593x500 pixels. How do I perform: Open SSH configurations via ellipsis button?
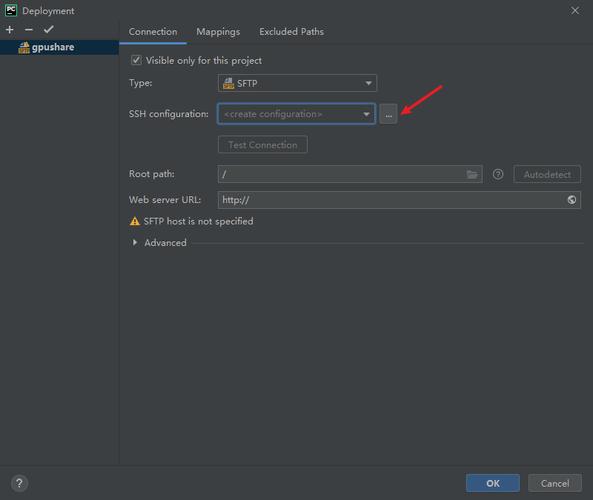tap(388, 114)
